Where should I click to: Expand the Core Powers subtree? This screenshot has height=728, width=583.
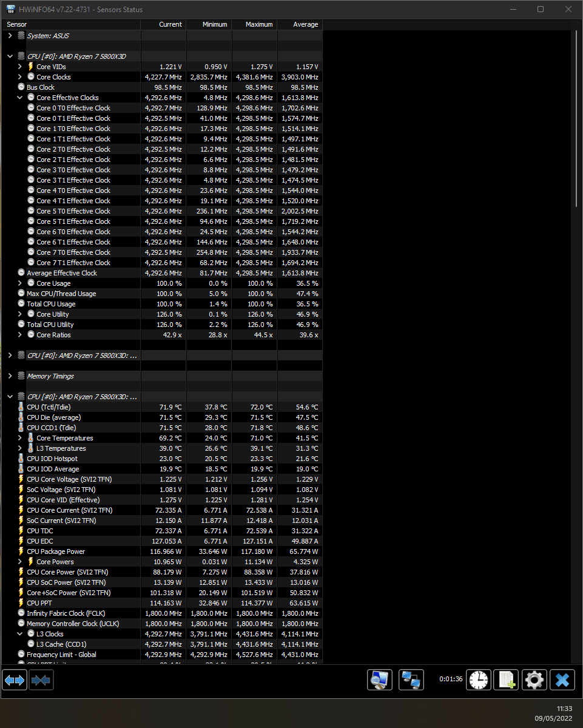point(20,562)
